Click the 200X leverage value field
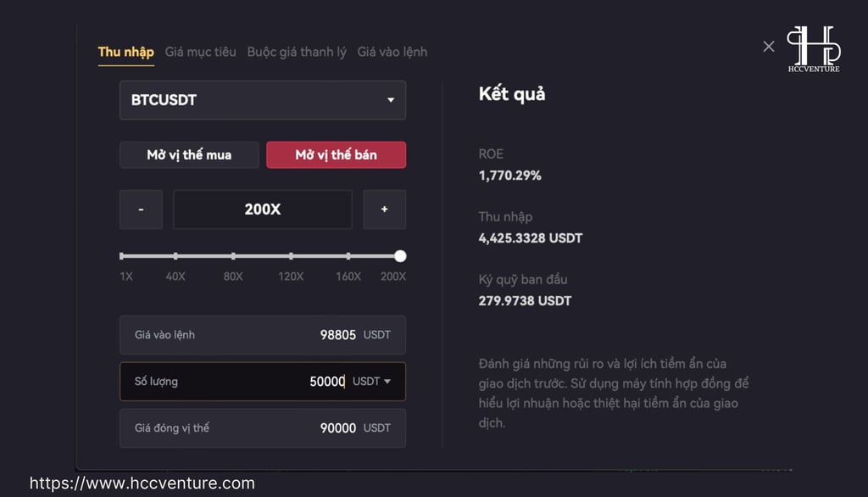Image resolution: width=868 pixels, height=497 pixels. pyautogui.click(x=263, y=209)
